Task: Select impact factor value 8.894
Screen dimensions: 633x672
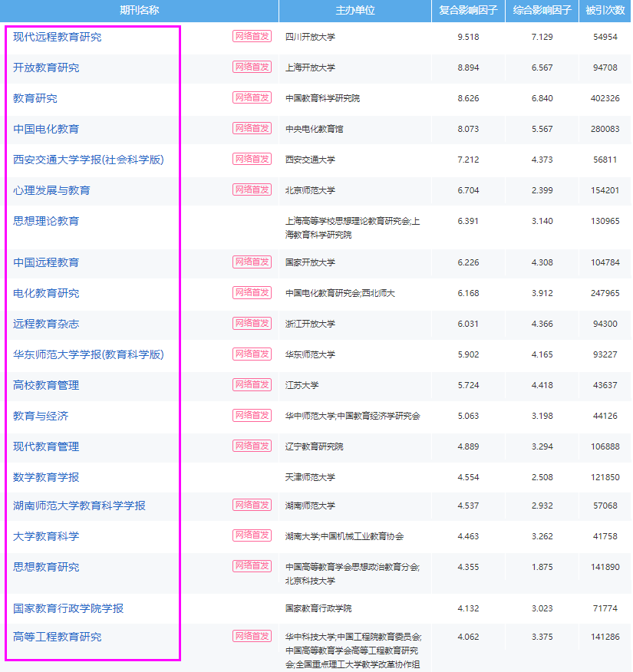Action: click(x=469, y=68)
